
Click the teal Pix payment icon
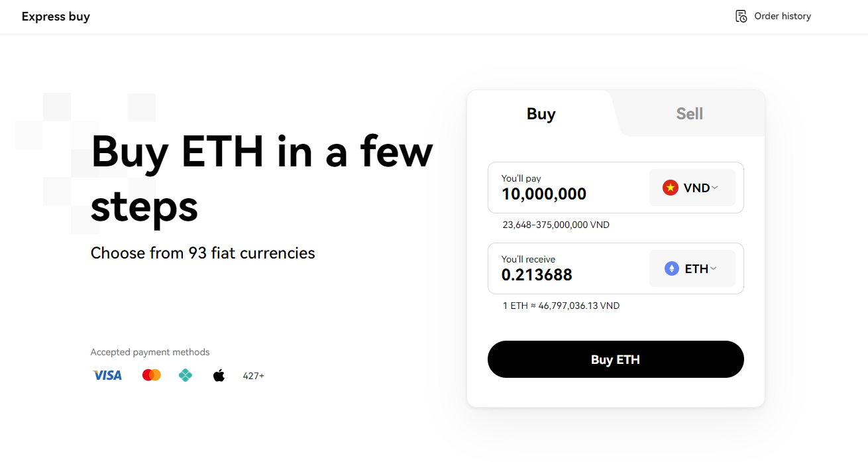click(186, 375)
